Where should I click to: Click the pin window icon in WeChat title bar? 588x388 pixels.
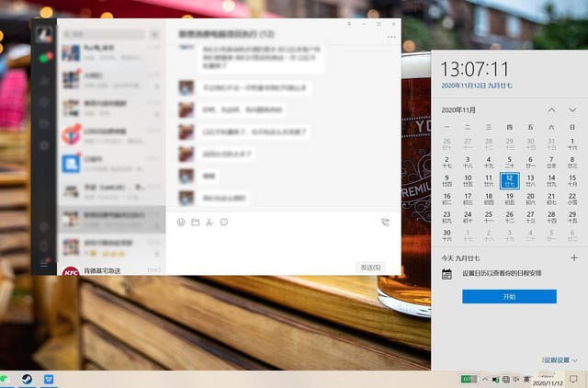[349, 24]
